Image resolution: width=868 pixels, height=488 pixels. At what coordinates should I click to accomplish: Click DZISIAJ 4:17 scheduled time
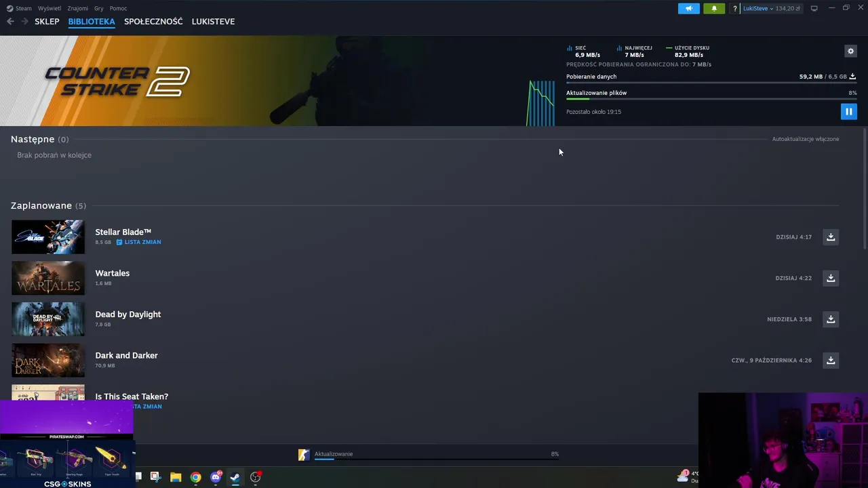794,237
